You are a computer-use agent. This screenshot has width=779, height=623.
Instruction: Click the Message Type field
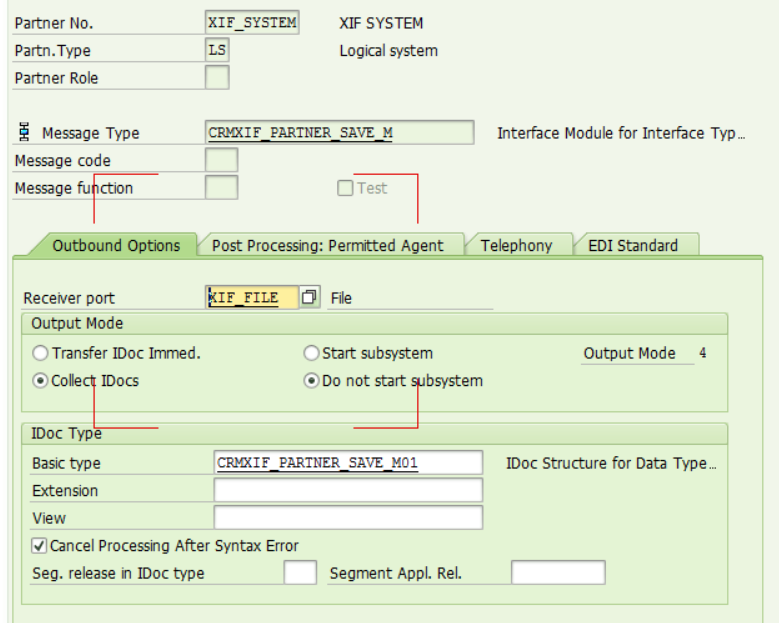(339, 133)
